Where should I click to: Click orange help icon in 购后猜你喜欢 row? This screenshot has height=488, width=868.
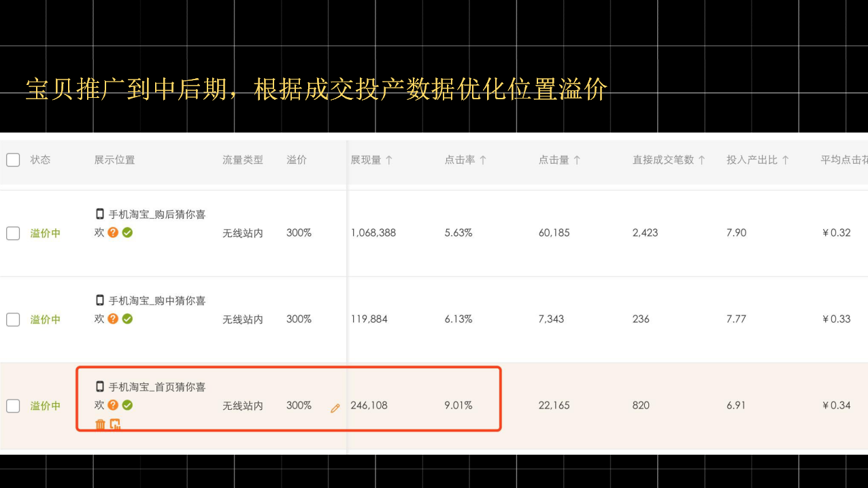click(x=113, y=232)
